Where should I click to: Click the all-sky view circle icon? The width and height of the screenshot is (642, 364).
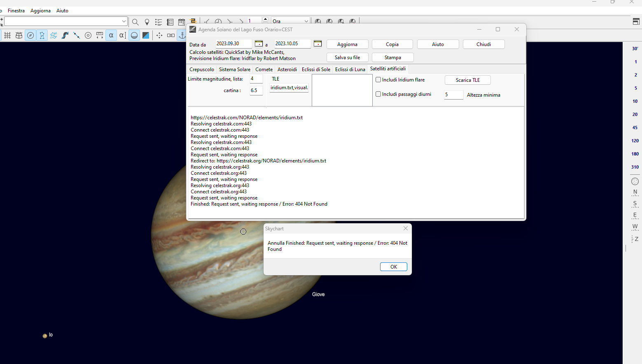point(635,181)
